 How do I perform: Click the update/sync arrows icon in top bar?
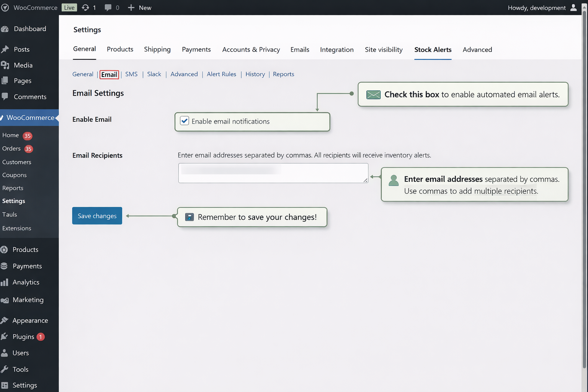(x=85, y=7)
